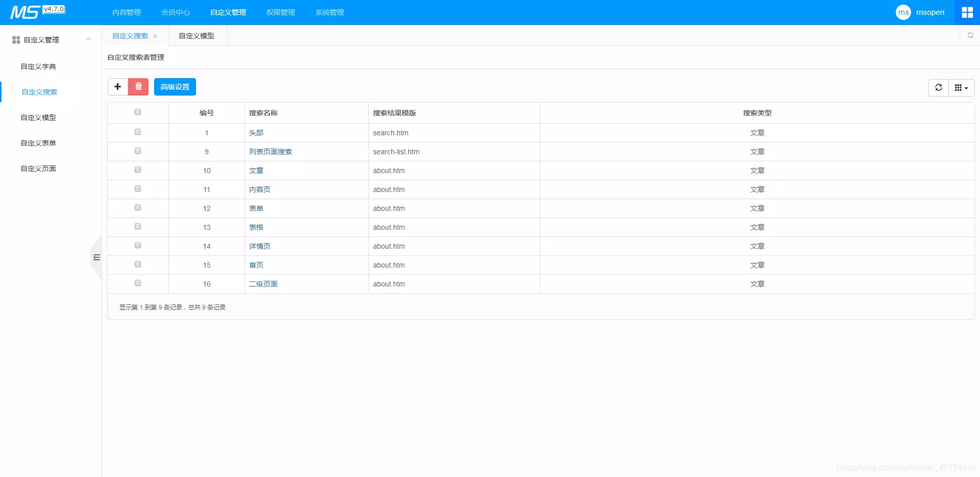Open the 文章 search name link
The image size is (980, 477).
(x=256, y=171)
